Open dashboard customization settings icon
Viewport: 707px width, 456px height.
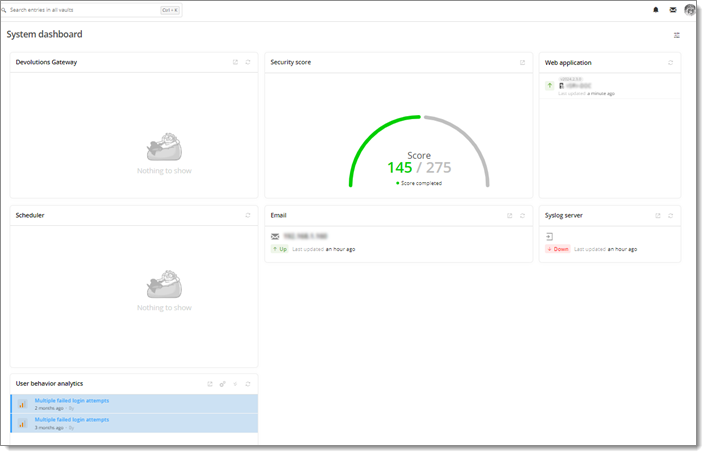pos(677,35)
